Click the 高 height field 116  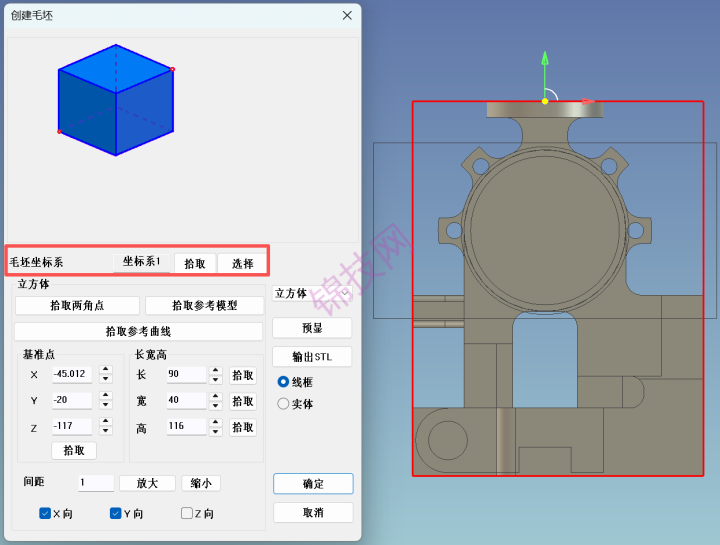186,426
